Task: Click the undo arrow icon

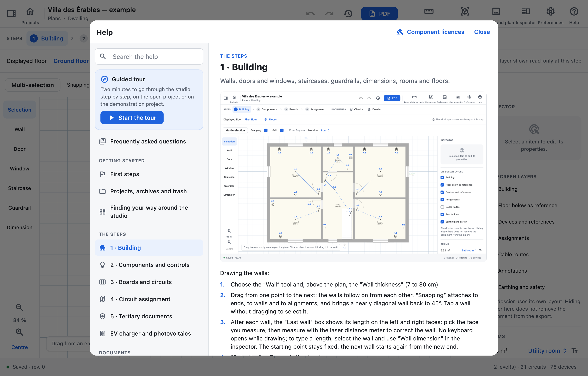Action: coord(310,14)
